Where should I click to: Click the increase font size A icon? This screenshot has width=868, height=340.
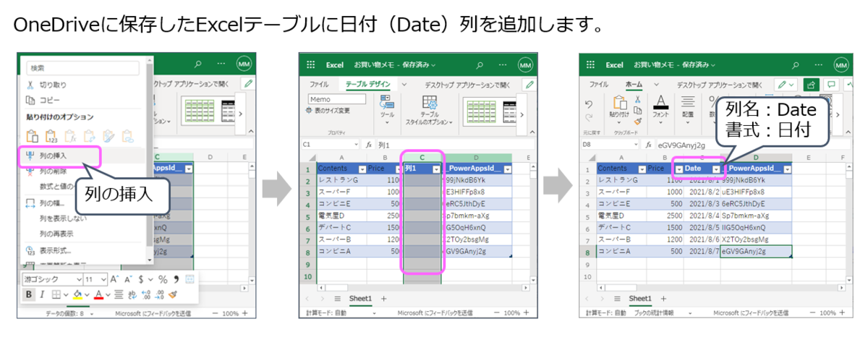(x=114, y=279)
